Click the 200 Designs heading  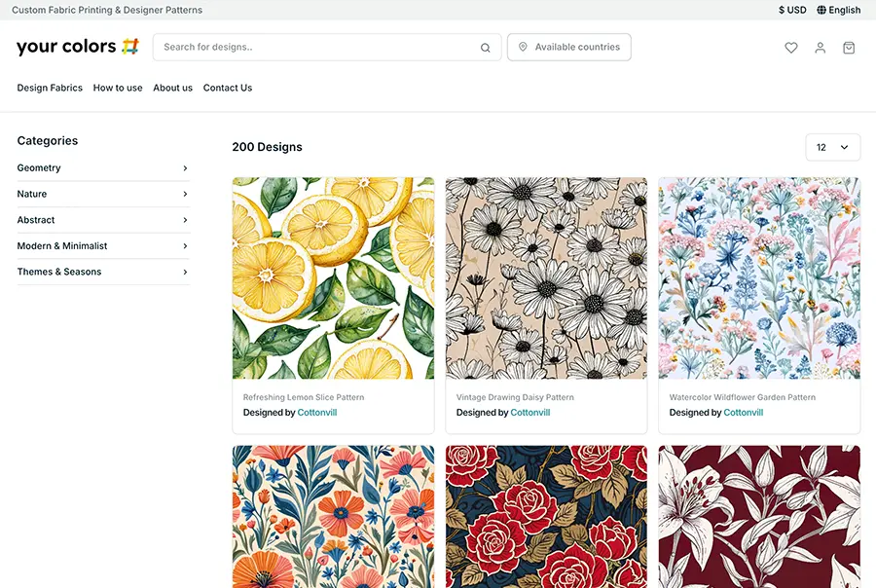pyautogui.click(x=267, y=147)
